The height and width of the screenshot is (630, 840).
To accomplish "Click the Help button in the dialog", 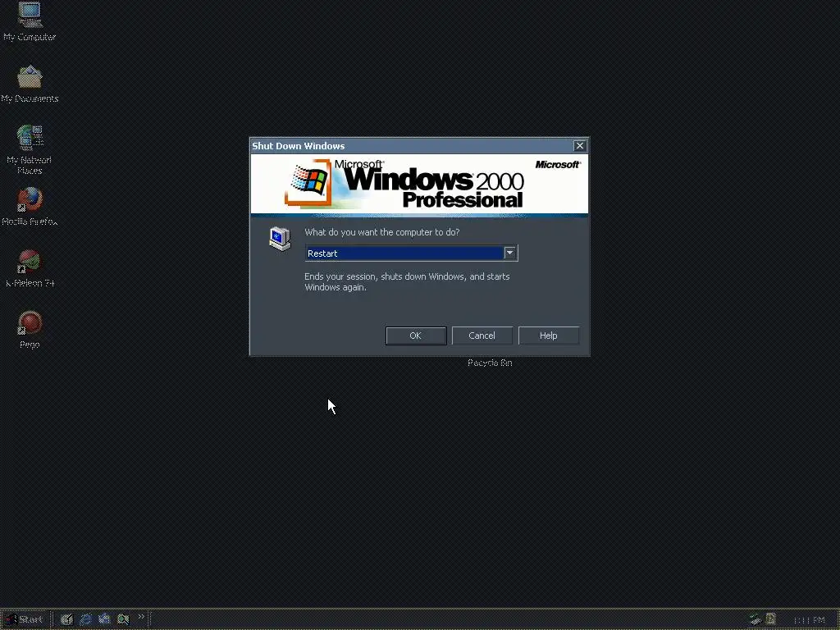I will (x=549, y=336).
